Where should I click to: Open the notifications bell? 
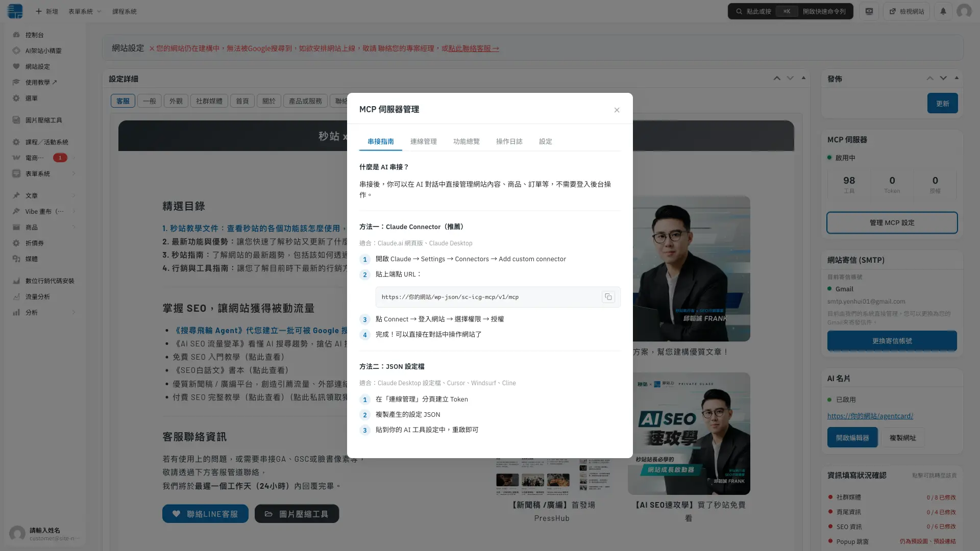(943, 11)
